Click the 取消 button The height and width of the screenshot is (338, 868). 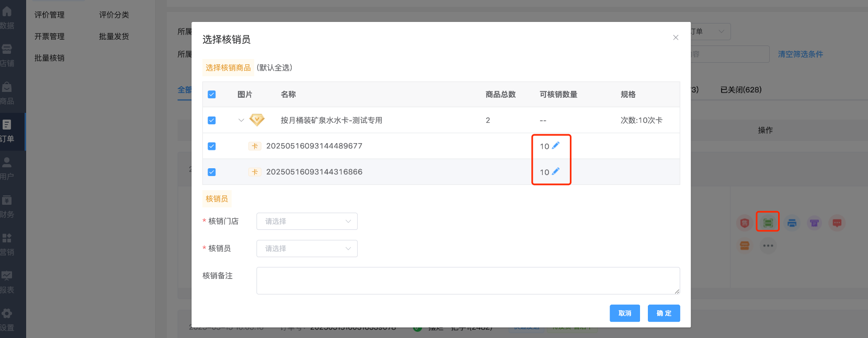[625, 313]
